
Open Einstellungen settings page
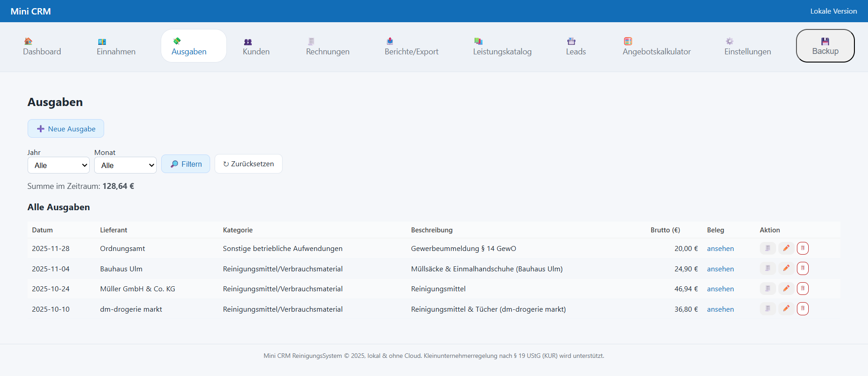pos(747,46)
